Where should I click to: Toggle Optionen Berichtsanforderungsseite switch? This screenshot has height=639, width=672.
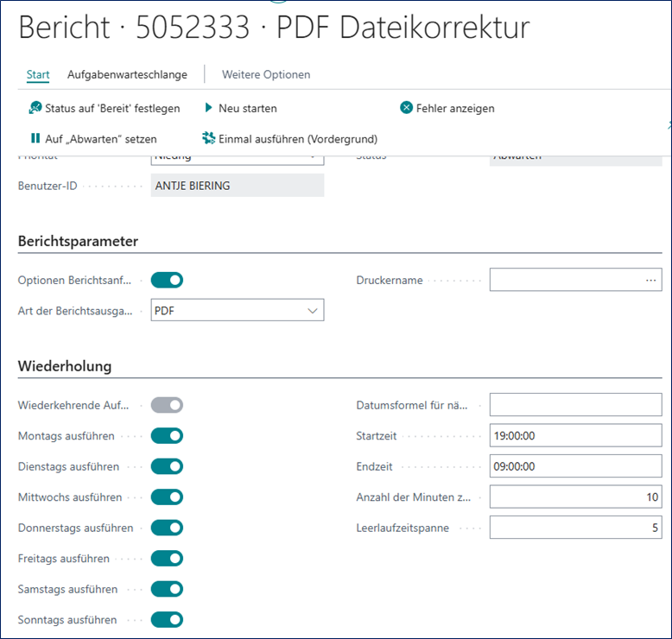tap(167, 280)
